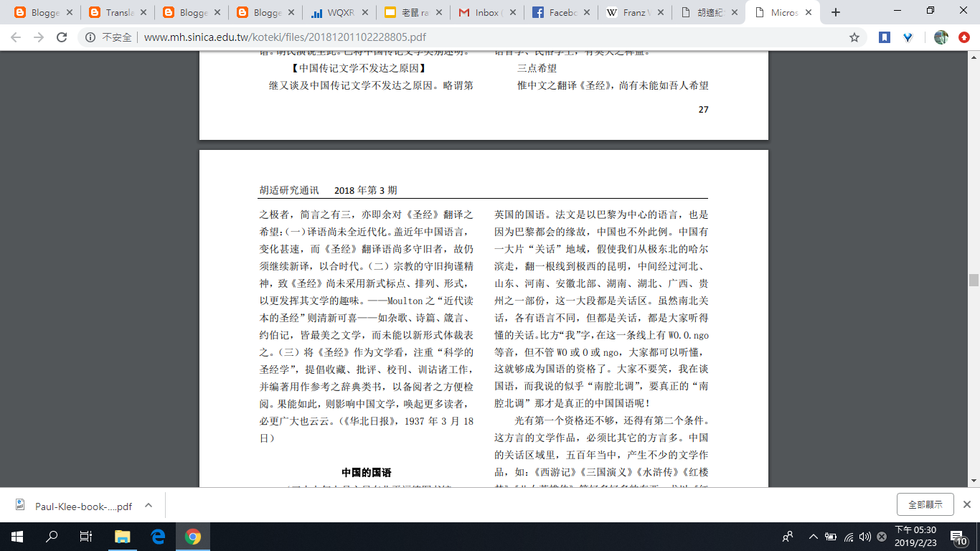980x551 pixels.
Task: Open the clock showing 下午 05:30
Action: click(915, 536)
